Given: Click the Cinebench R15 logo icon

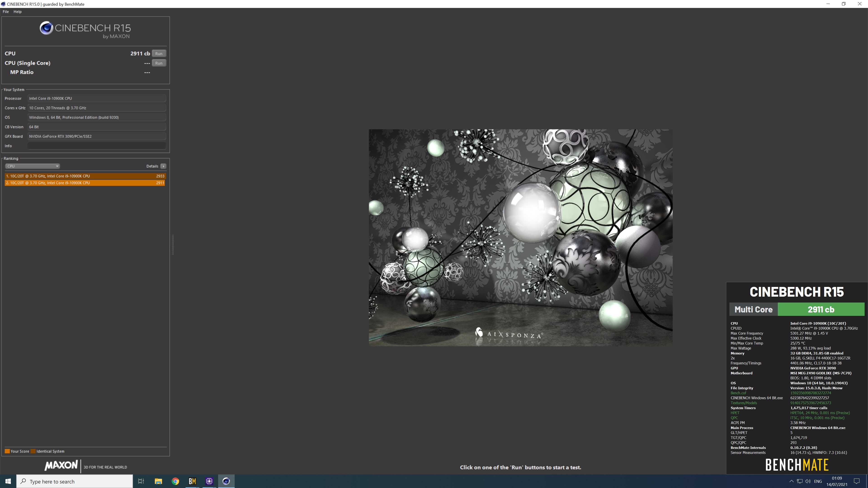Looking at the screenshot, I should [x=47, y=28].
